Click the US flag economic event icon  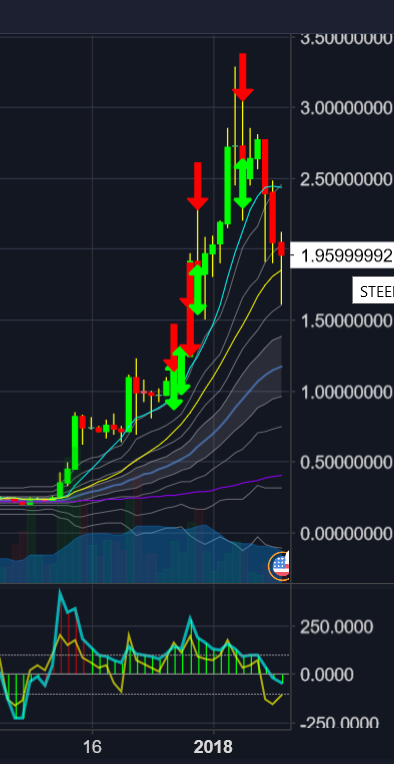pos(280,566)
